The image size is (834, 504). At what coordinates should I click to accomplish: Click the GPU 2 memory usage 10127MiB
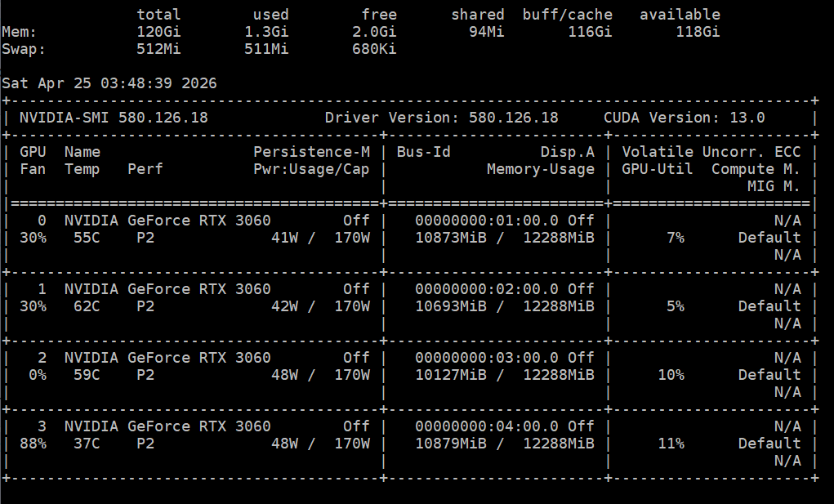coord(451,375)
